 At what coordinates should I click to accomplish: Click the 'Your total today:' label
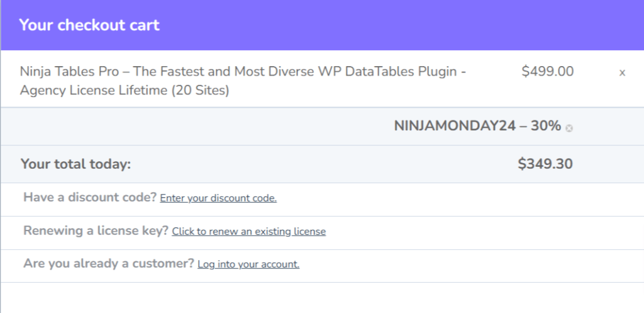tap(75, 164)
